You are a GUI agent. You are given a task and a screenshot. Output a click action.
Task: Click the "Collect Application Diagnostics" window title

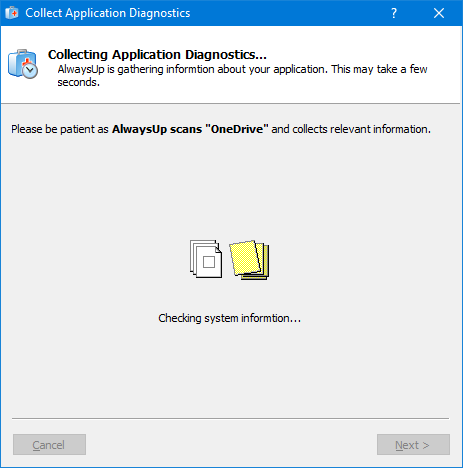108,13
